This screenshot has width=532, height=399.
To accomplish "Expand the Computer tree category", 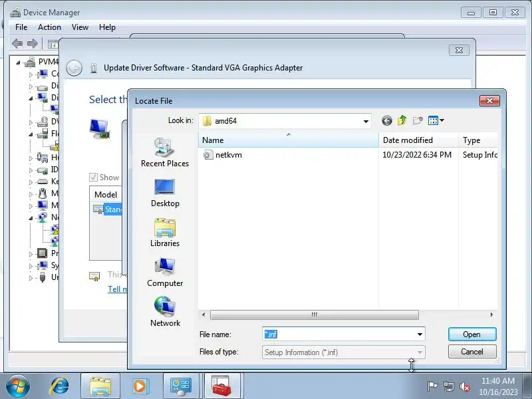I will tap(31, 74).
